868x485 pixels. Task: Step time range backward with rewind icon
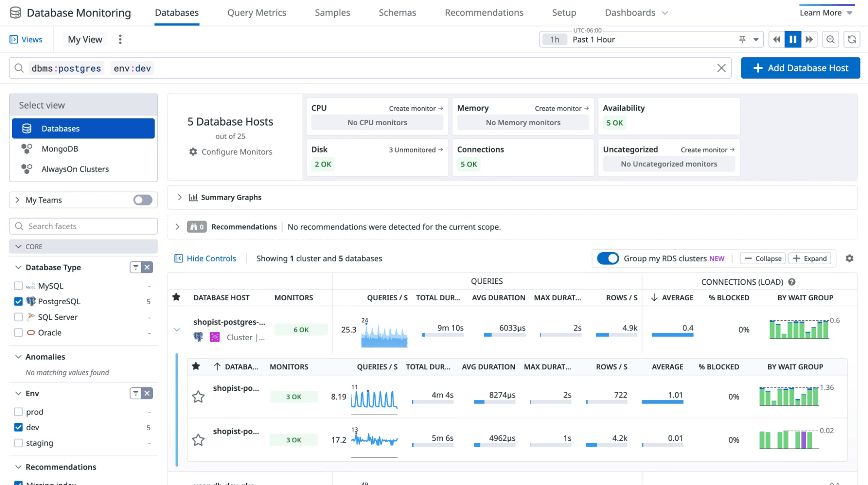pyautogui.click(x=776, y=40)
